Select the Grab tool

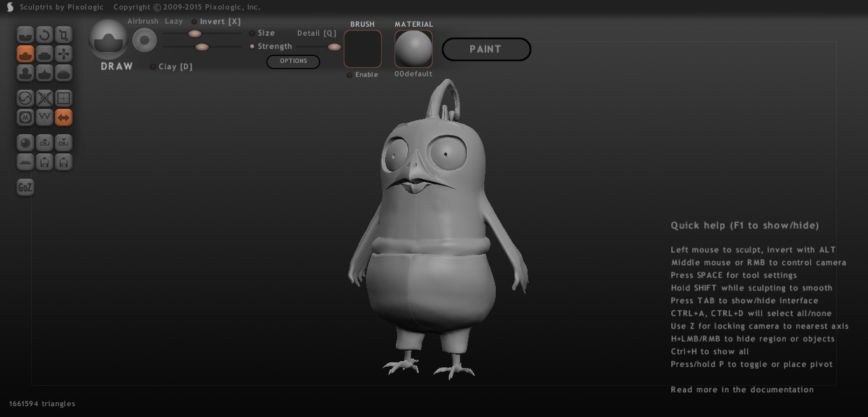(64, 54)
